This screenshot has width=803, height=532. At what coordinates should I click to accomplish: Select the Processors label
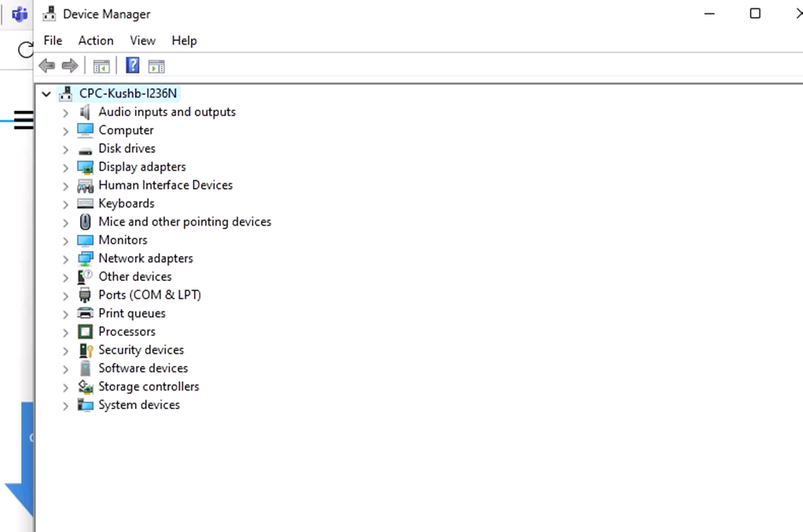[127, 331]
